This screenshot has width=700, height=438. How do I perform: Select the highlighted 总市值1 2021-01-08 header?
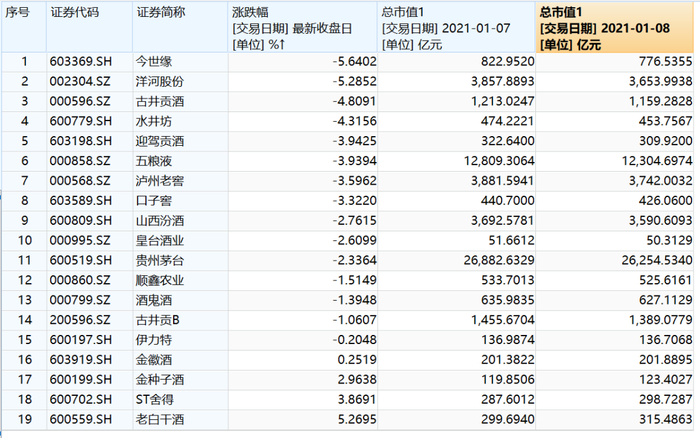click(614, 27)
